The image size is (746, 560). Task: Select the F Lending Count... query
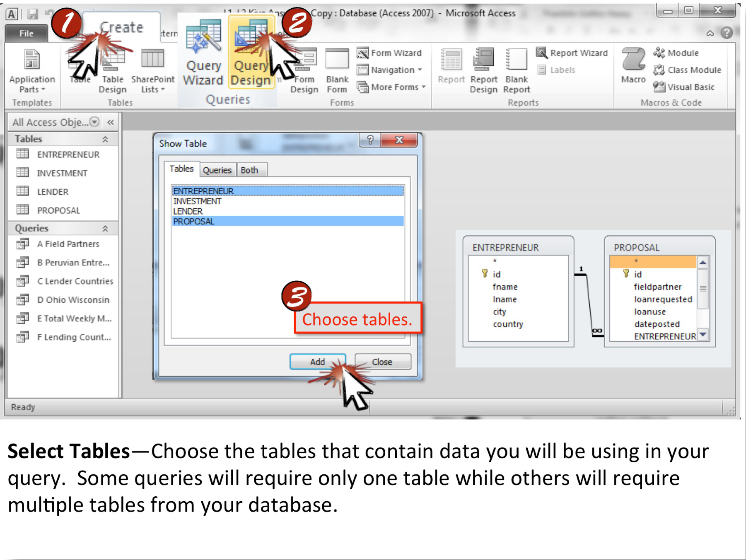point(63,337)
